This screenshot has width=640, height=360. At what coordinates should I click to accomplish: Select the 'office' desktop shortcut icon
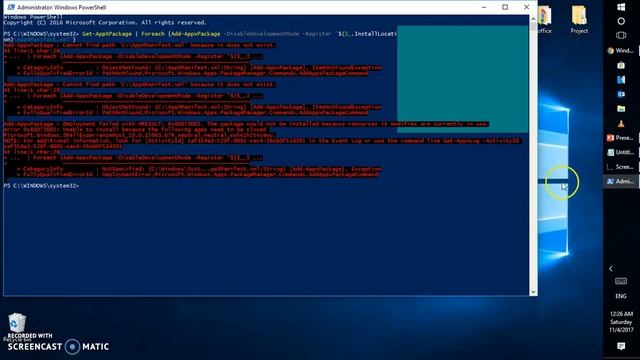tap(544, 19)
